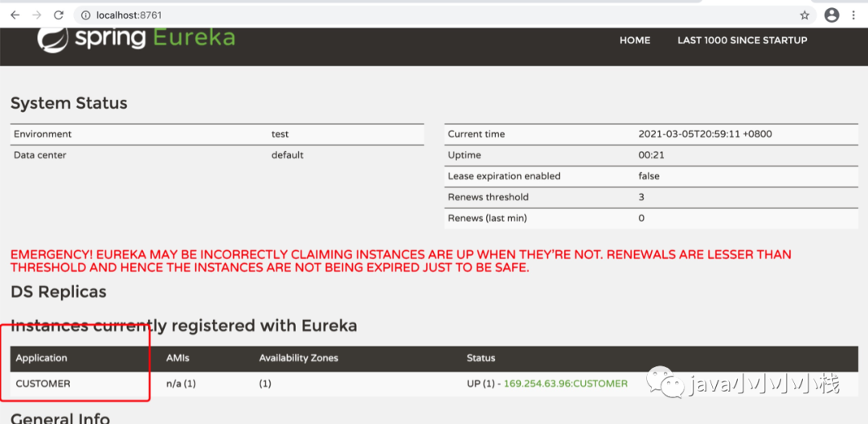The image size is (868, 424).
Task: Open LAST 1000 SINCE STARTUP page
Action: [743, 40]
